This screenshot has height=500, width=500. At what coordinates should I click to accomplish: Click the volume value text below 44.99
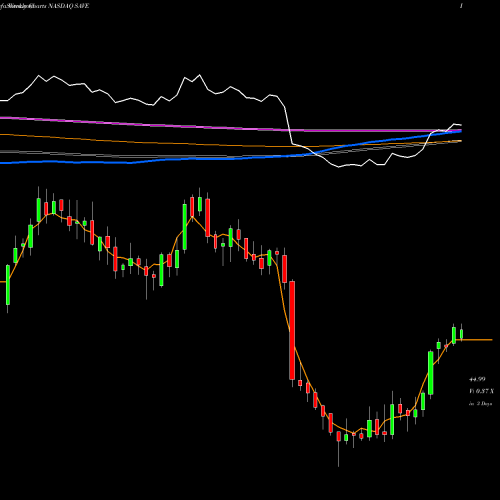(481, 391)
